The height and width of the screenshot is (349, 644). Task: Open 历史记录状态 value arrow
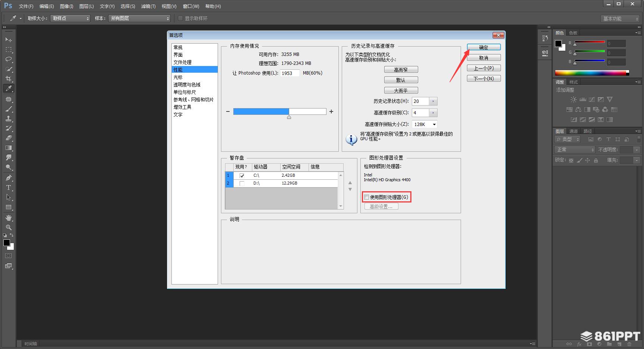[433, 101]
